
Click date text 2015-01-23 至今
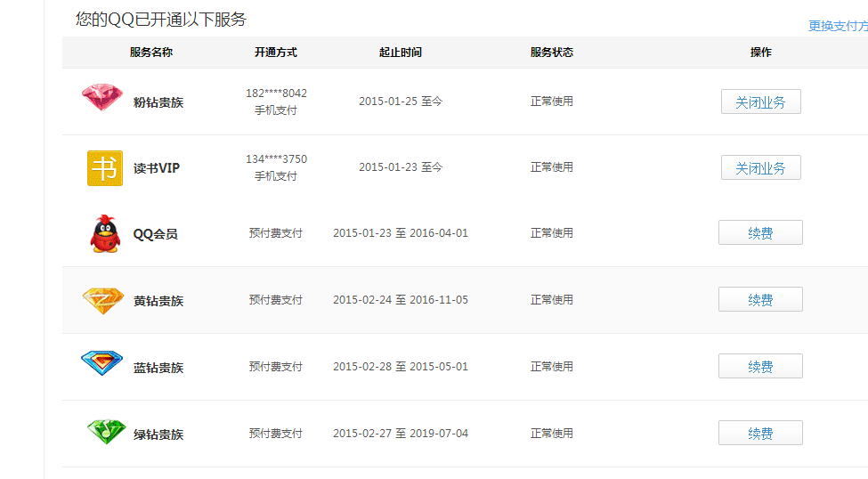pyautogui.click(x=401, y=167)
